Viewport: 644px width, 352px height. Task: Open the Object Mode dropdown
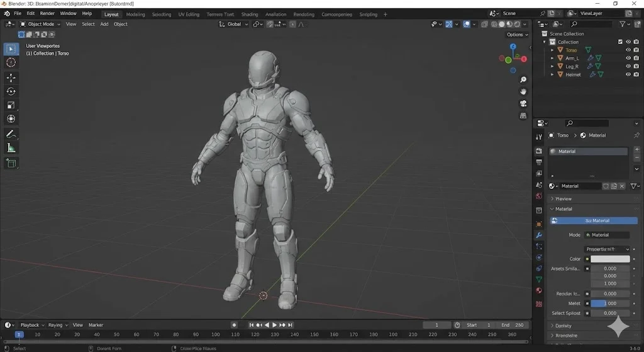point(40,24)
